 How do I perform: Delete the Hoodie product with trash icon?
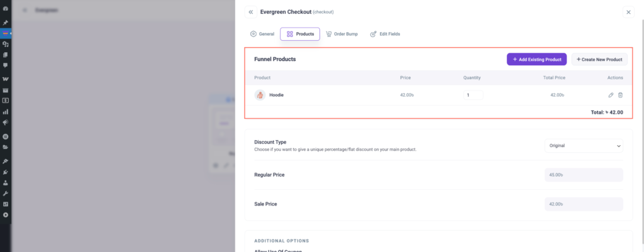click(x=620, y=96)
